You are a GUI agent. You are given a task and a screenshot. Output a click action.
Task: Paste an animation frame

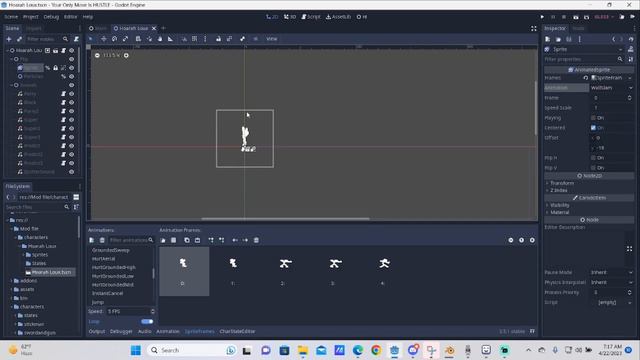(x=198, y=240)
